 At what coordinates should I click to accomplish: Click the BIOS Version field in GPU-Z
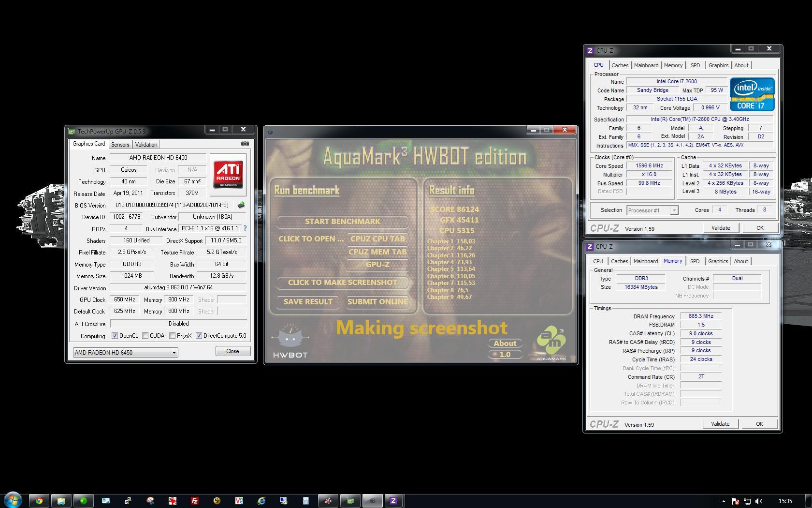172,205
